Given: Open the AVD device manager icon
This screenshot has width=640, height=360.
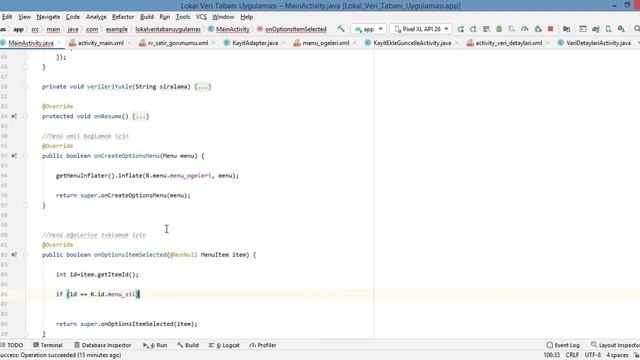Looking at the screenshot, I should pos(609,29).
